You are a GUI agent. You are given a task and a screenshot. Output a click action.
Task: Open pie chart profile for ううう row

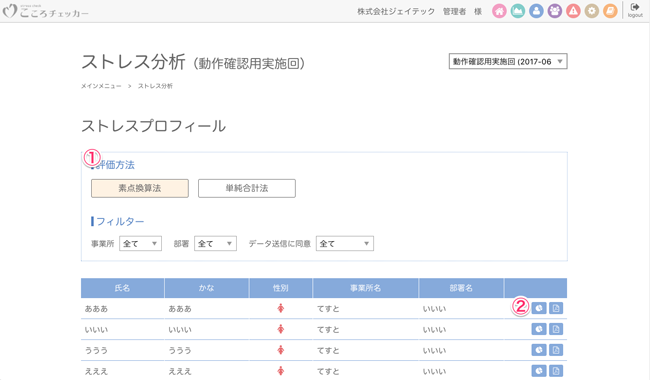click(539, 350)
